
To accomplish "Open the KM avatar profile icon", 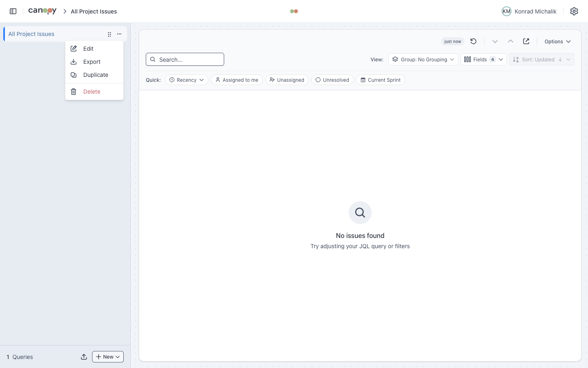I will tap(506, 11).
